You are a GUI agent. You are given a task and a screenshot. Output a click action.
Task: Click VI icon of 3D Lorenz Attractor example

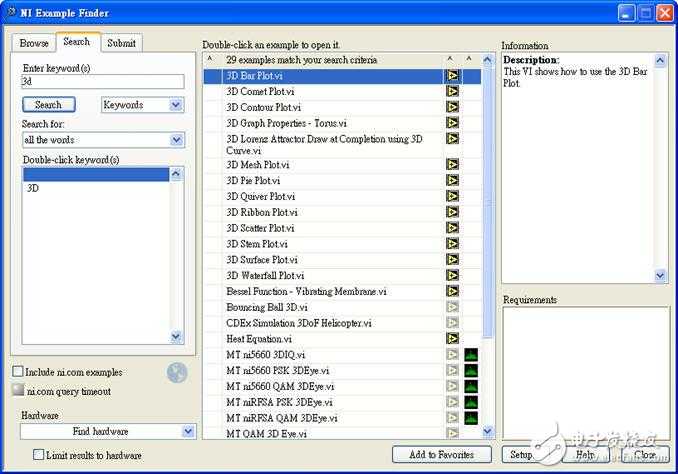pos(452,138)
